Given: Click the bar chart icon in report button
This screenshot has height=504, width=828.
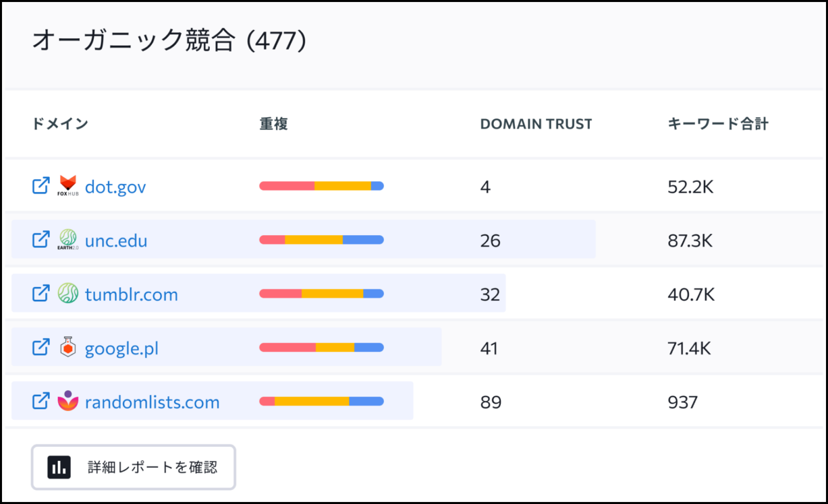Looking at the screenshot, I should pyautogui.click(x=59, y=467).
